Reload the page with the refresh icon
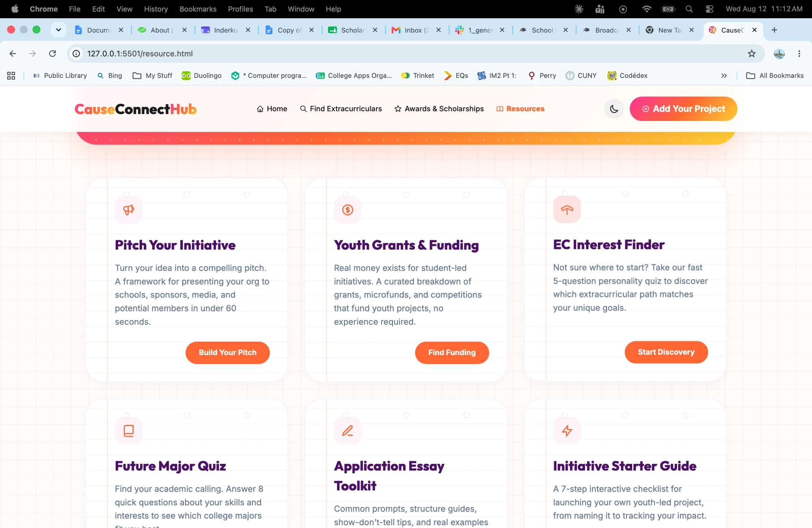Image resolution: width=812 pixels, height=528 pixels. coord(52,54)
